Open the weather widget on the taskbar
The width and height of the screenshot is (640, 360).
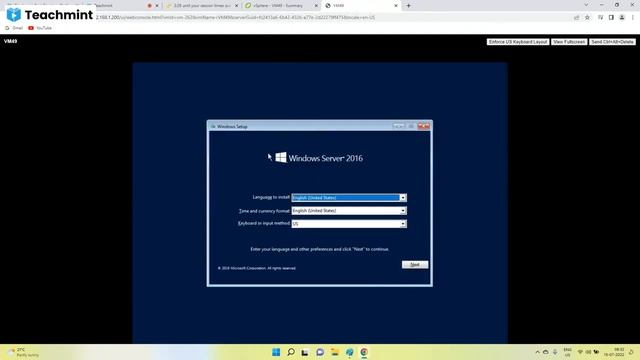24,352
